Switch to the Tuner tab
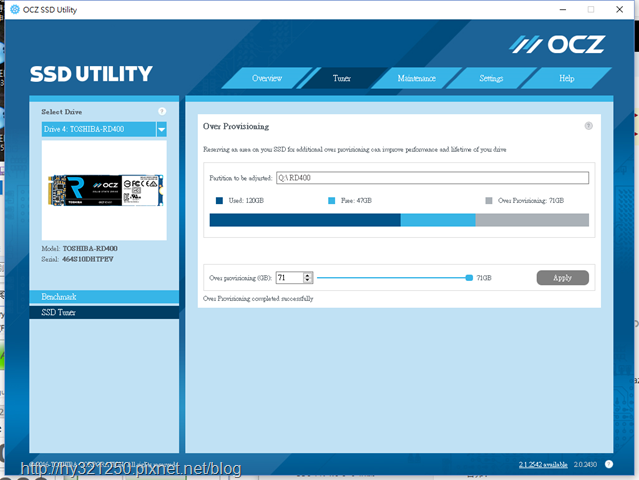The image size is (639, 480). tap(342, 78)
